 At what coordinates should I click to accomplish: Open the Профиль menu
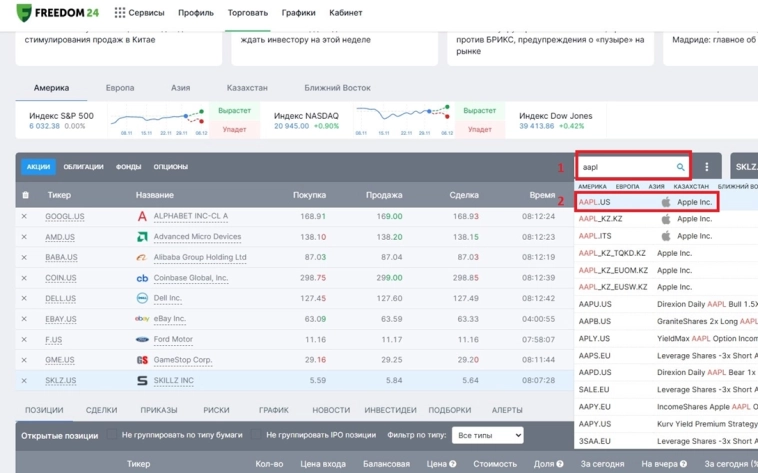coord(196,13)
